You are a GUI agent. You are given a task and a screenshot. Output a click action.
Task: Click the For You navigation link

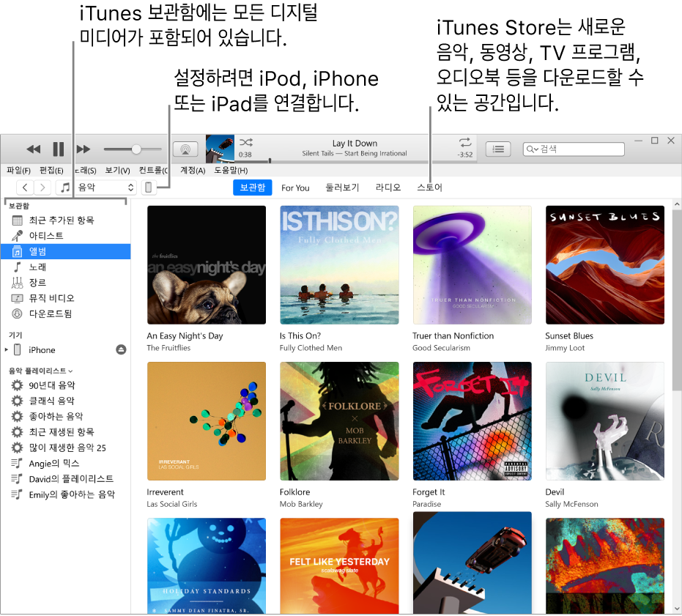[x=295, y=188]
